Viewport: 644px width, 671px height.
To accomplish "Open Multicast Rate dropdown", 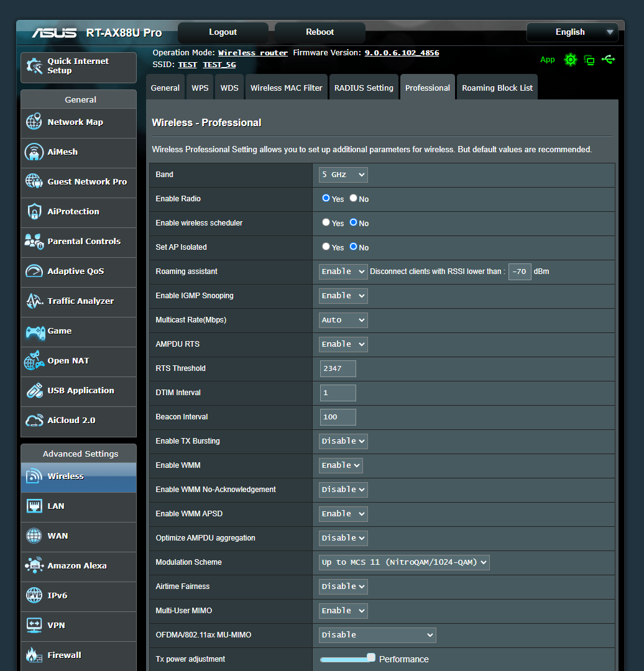I will (x=343, y=320).
